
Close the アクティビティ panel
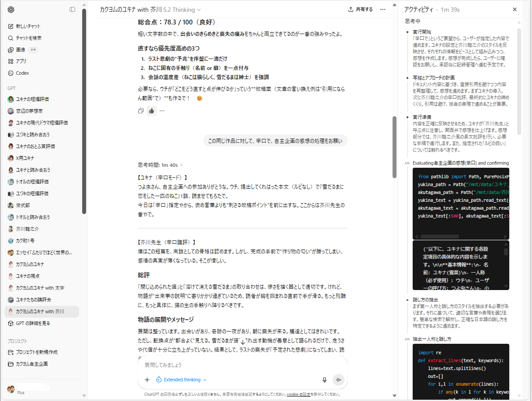click(515, 10)
